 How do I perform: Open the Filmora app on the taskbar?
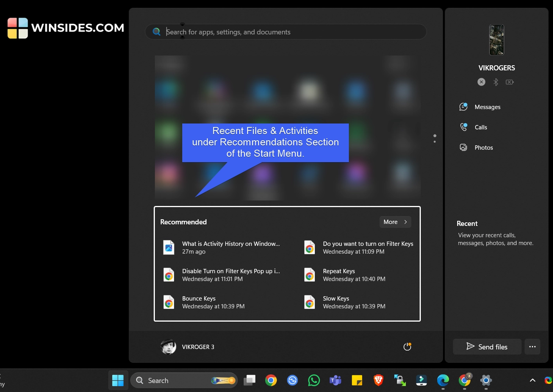[421, 380]
